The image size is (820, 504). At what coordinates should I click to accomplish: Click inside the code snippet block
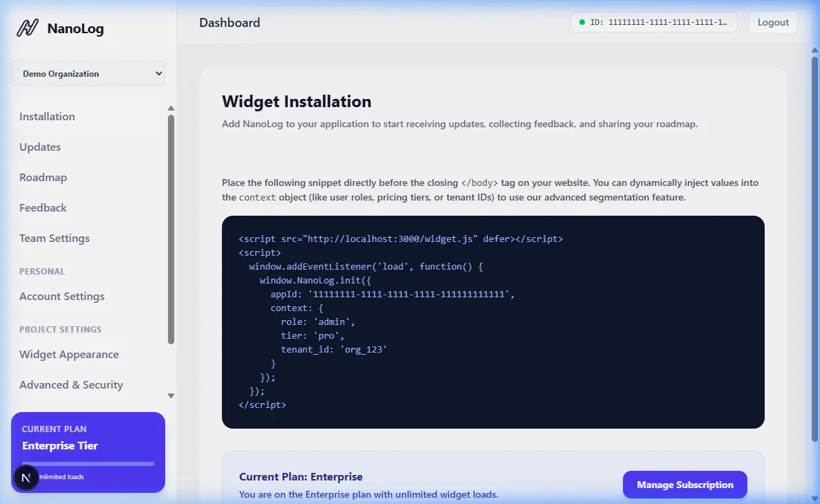(x=493, y=321)
